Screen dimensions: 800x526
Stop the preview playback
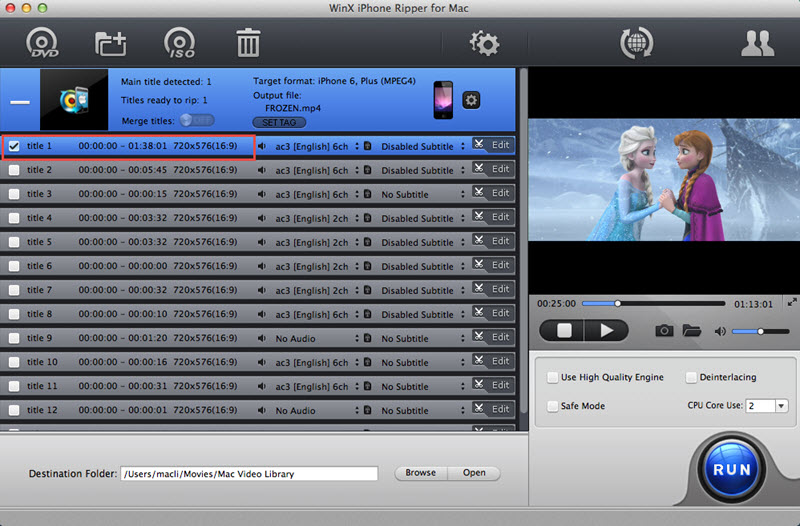click(563, 331)
